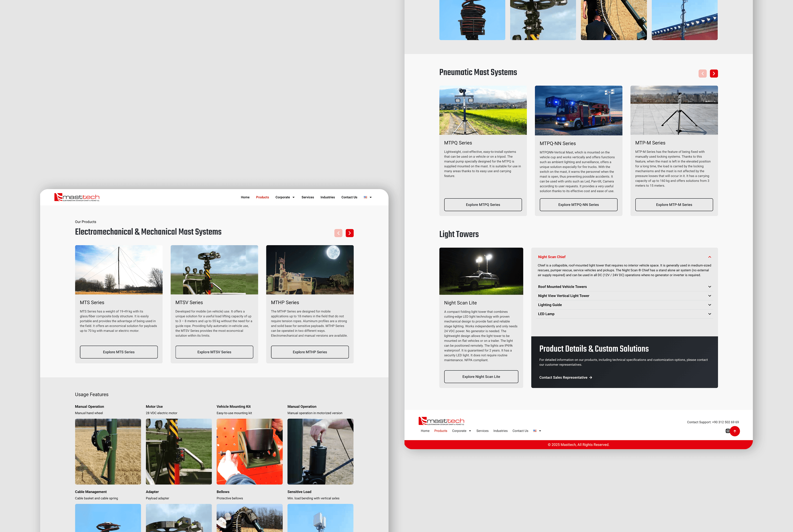Select Industries in the footer navigation
The width and height of the screenshot is (793, 532).
click(x=500, y=431)
